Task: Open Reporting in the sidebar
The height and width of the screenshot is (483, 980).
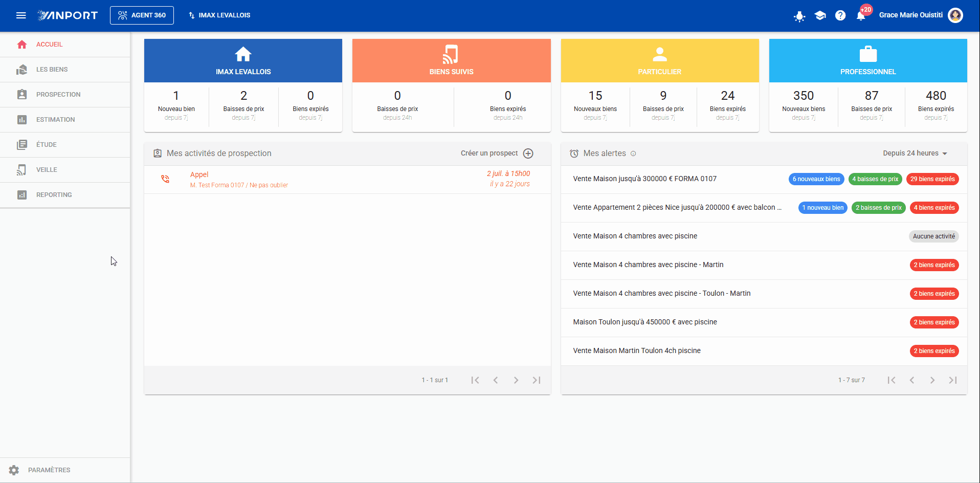Action: point(65,195)
